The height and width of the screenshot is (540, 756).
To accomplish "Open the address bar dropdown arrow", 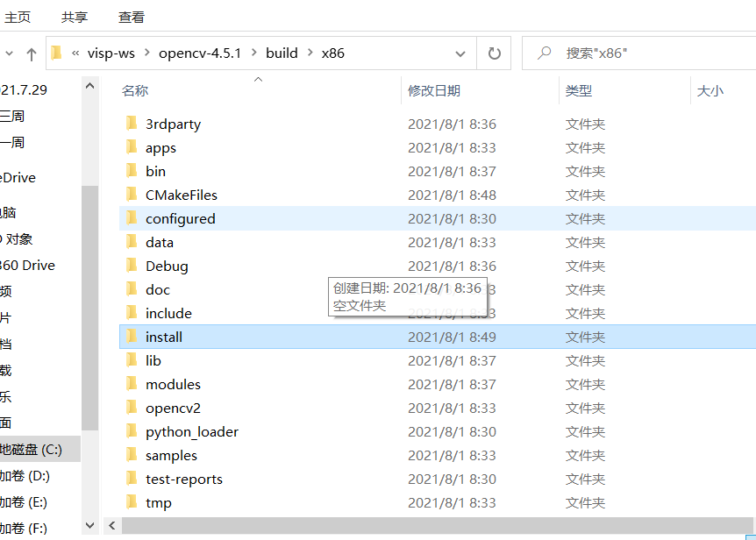I will [x=460, y=53].
